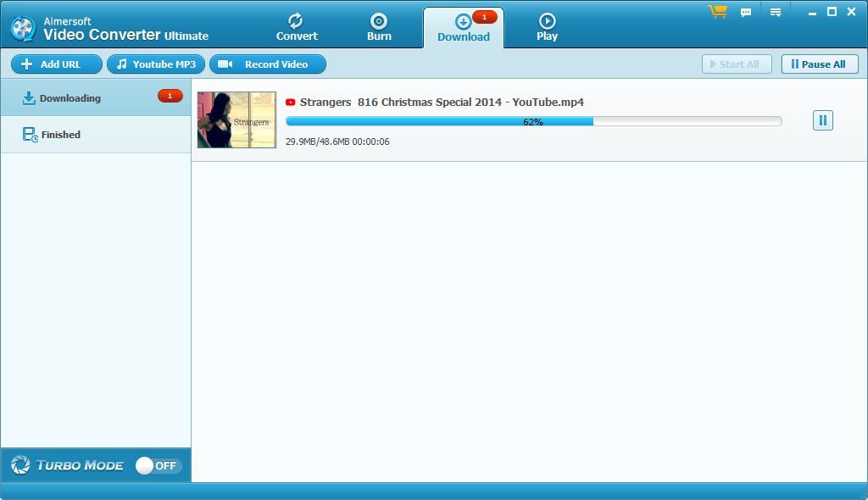Click the download progress bar at 62%
The height and width of the screenshot is (500, 868).
point(534,120)
